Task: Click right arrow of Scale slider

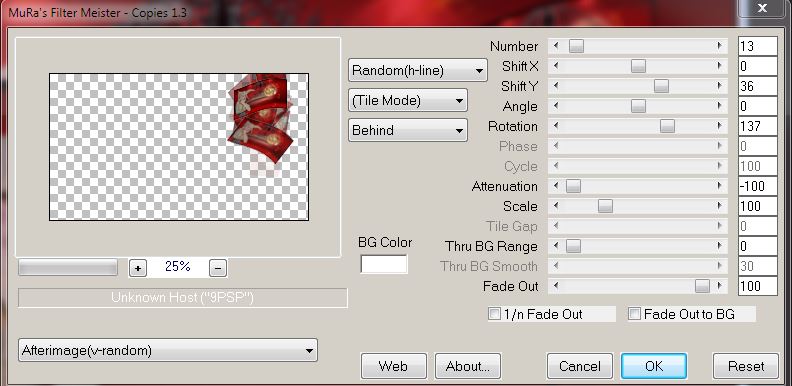Action: click(x=719, y=206)
